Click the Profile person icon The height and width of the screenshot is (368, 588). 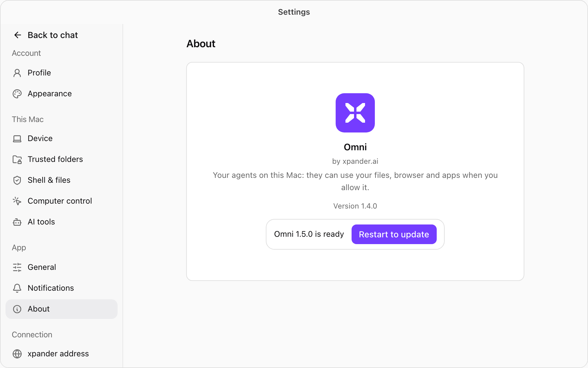(x=17, y=73)
